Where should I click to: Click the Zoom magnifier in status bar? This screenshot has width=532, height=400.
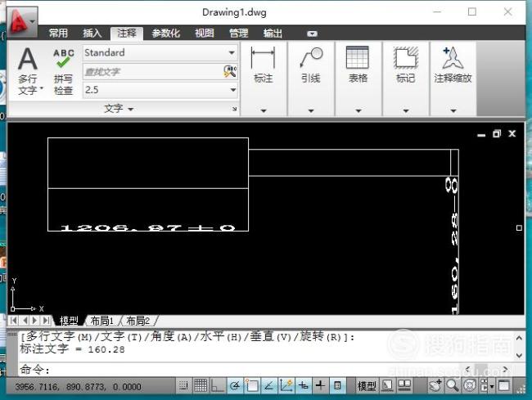point(453,385)
